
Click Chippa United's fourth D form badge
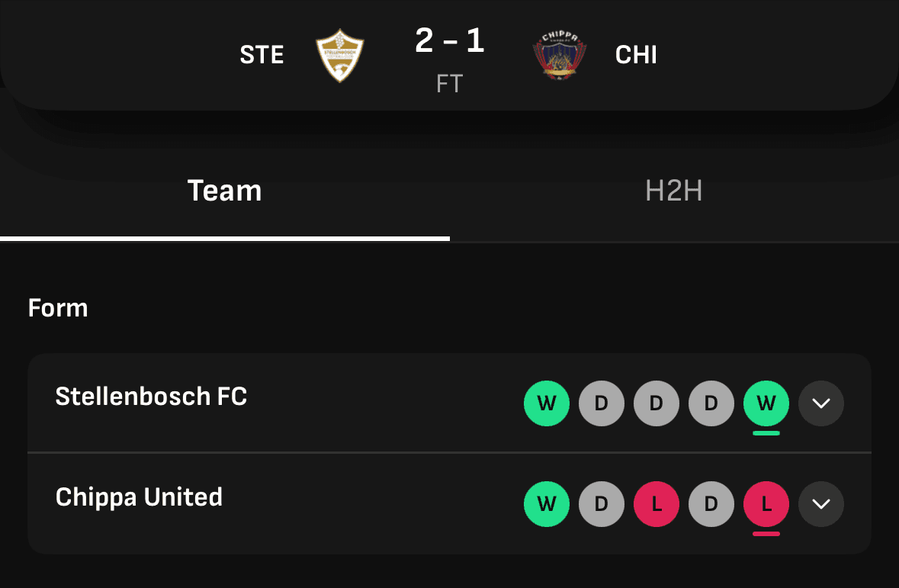coord(711,504)
